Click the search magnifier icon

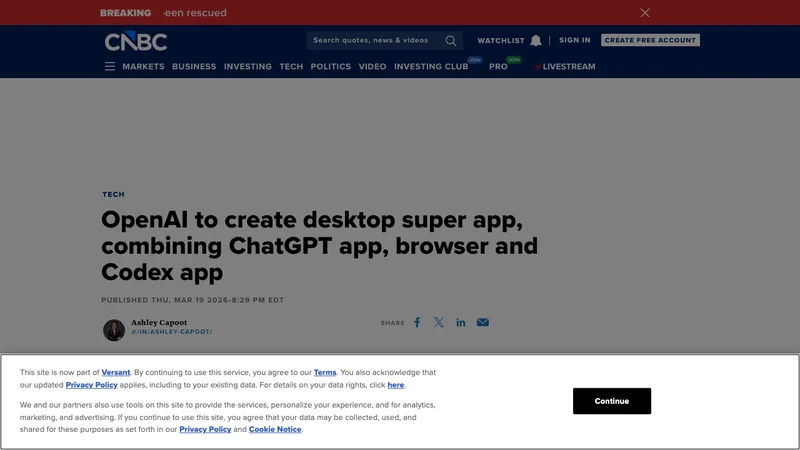tap(451, 41)
